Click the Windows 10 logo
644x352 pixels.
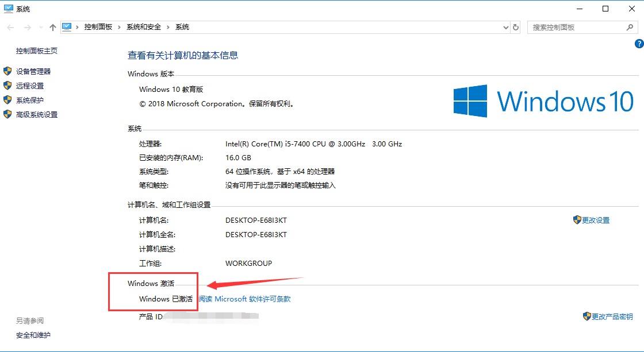[x=543, y=101]
